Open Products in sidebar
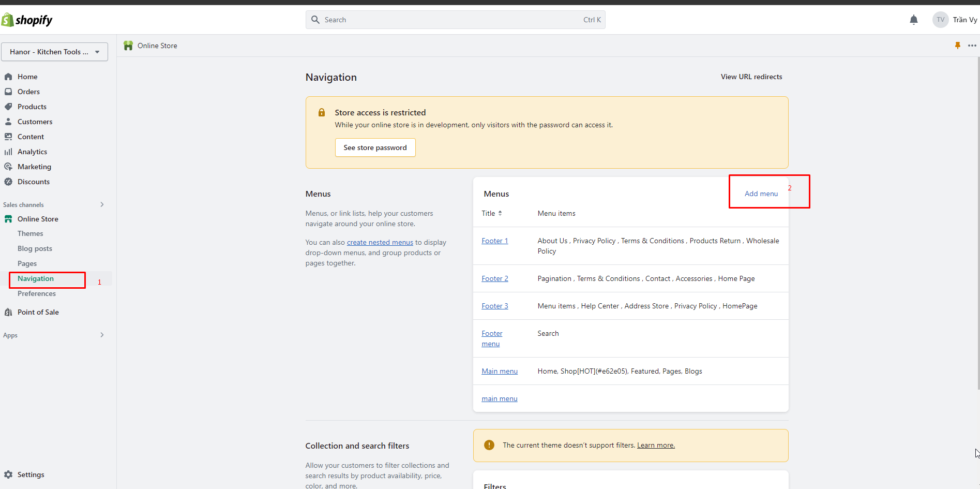 pyautogui.click(x=32, y=107)
